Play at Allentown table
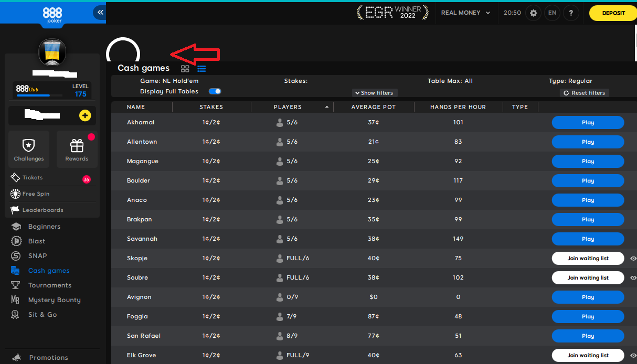 [x=588, y=142]
